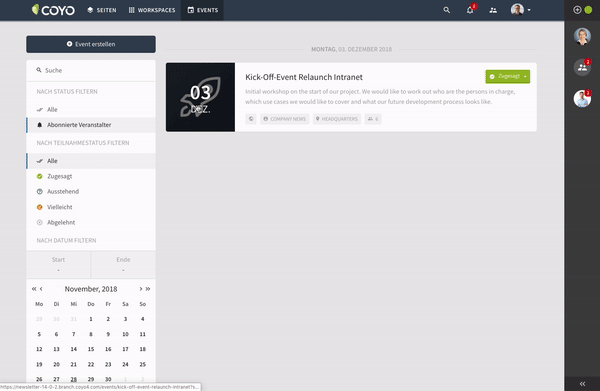The height and width of the screenshot is (391, 600).
Task: Select Abonnierte Veranstalter filter
Action: click(x=91, y=125)
